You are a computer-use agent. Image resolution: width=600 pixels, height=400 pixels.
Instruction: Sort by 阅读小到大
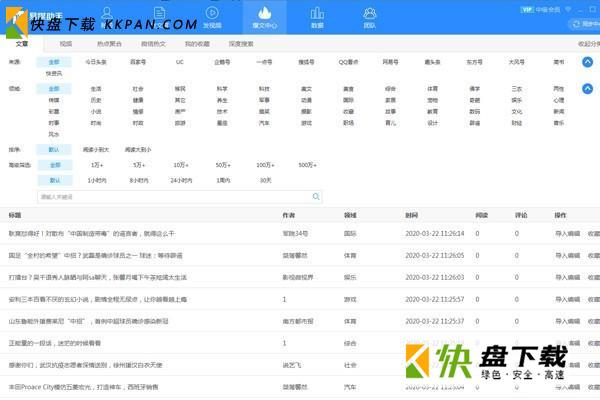96,150
